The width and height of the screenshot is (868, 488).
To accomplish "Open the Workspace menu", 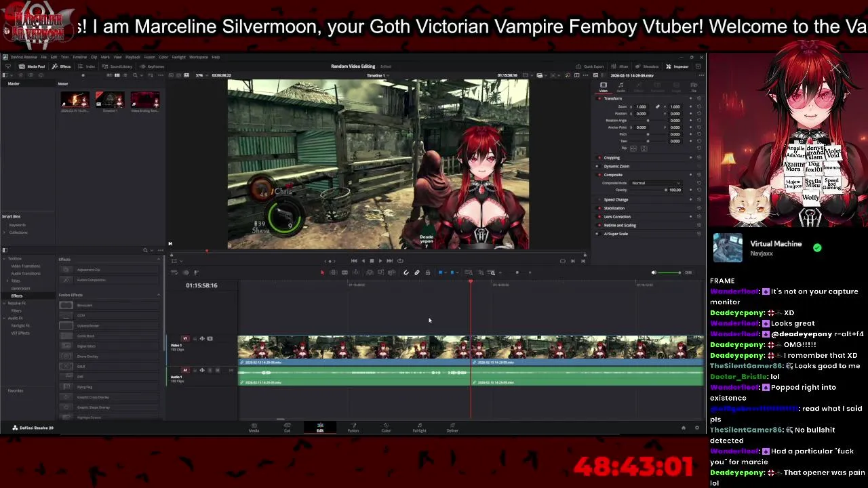I will (x=199, y=57).
